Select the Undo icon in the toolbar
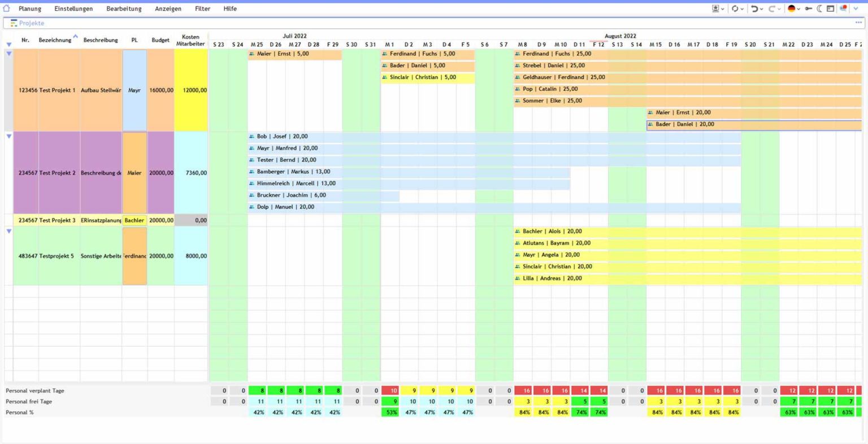868x444 pixels. pos(756,8)
